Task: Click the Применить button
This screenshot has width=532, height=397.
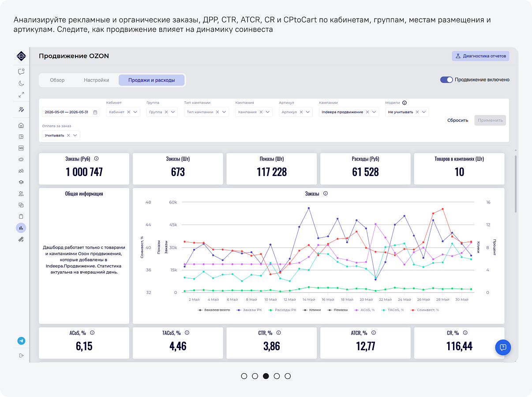Action: click(x=490, y=120)
